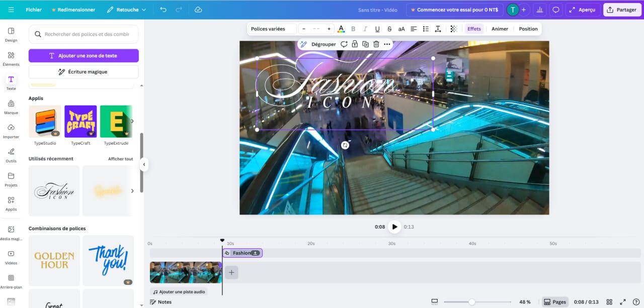This screenshot has height=308, width=644.
Task: Toggle underline on the selected text
Action: 376,29
